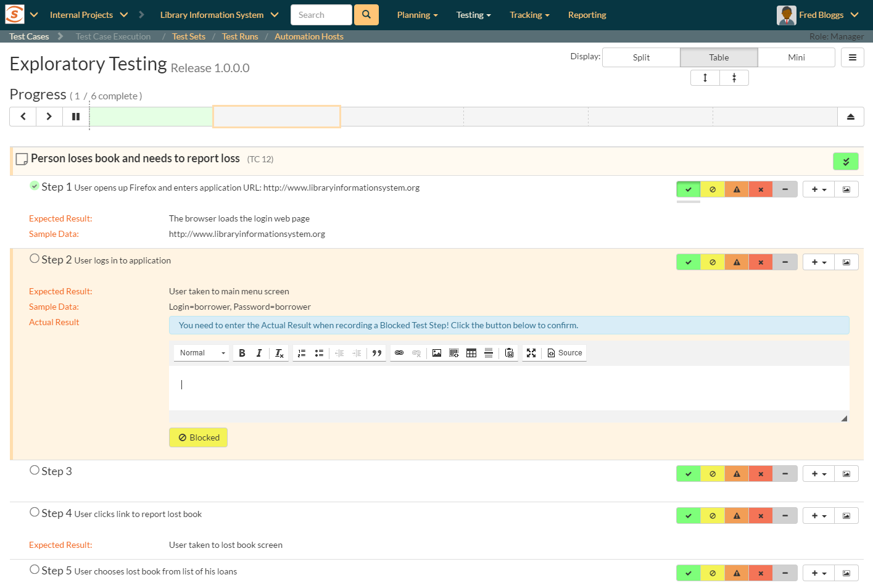Screen dimensions: 873x588
Task: Go to the Test Sets link
Action: pyautogui.click(x=189, y=36)
